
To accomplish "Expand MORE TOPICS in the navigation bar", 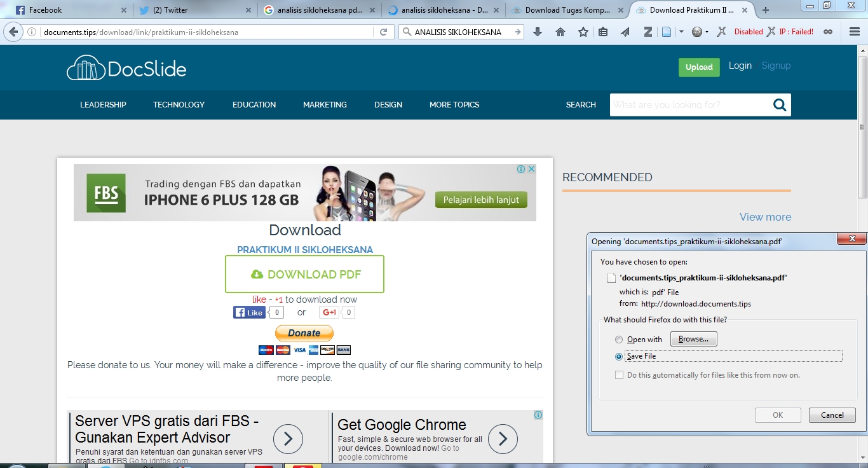I will point(454,105).
